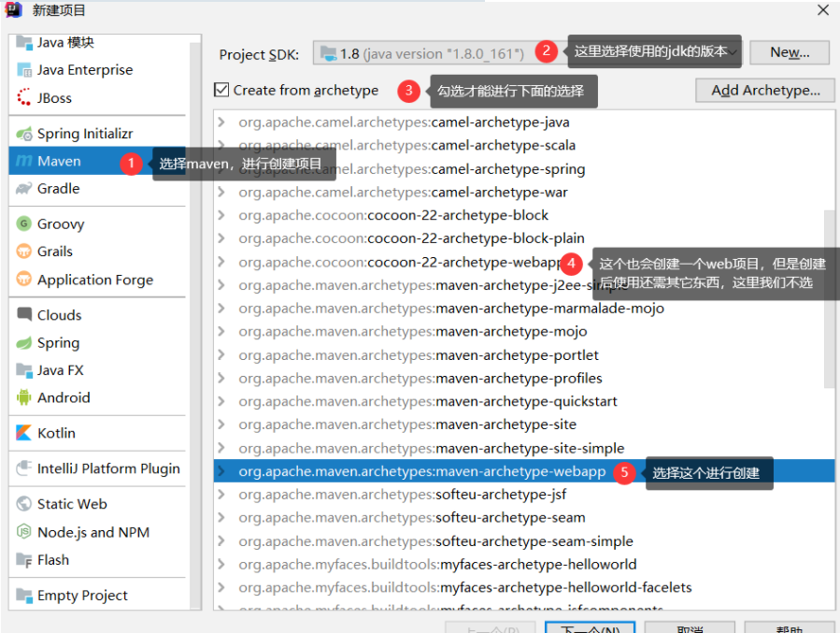Click the 下一个(N) next button

[590, 628]
